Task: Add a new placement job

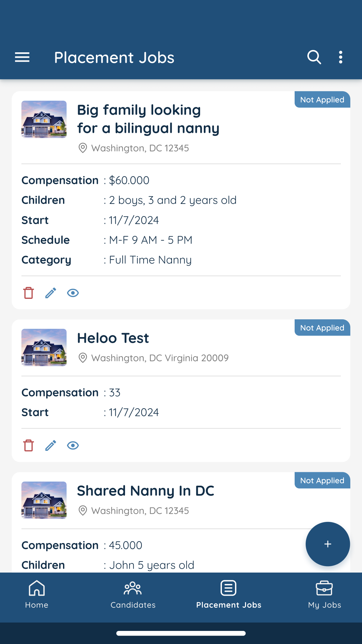Action: (x=327, y=544)
